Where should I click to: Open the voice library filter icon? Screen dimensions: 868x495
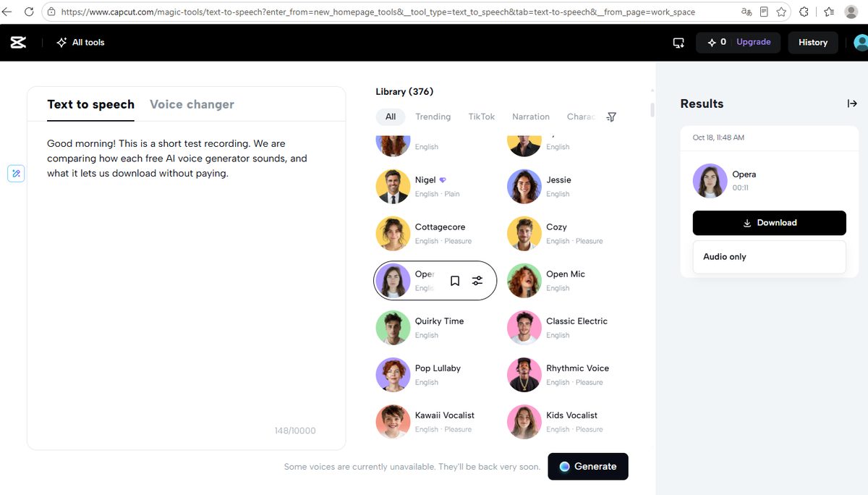click(x=611, y=117)
